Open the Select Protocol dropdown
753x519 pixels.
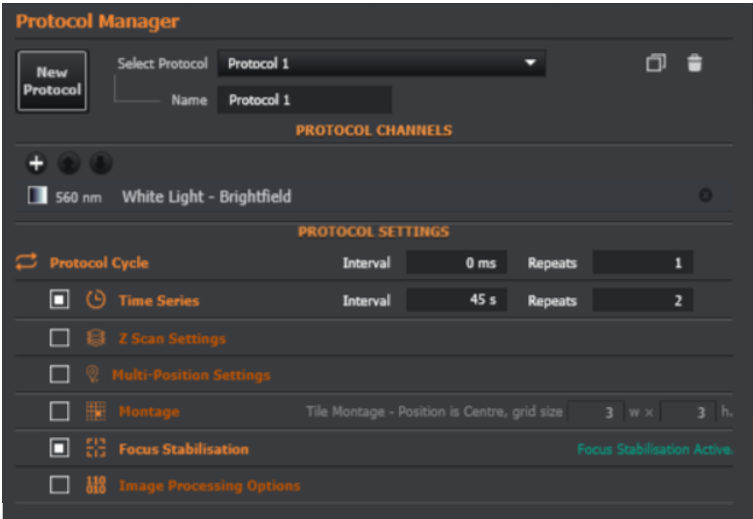pos(381,63)
